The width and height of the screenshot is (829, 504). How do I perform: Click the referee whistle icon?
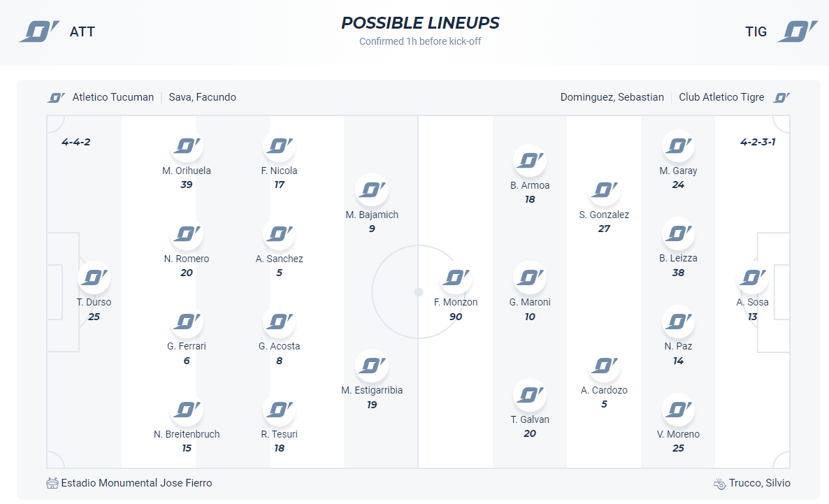coord(719,483)
